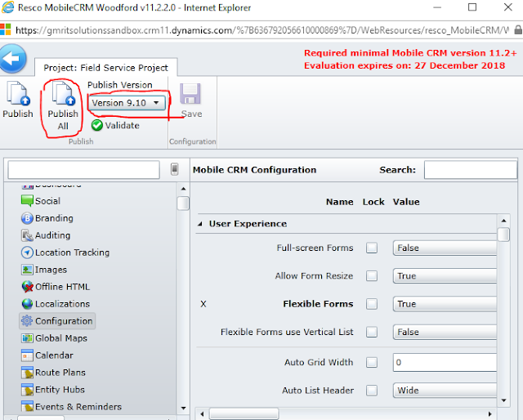
Task: Click the Validate button label
Action: pos(122,126)
